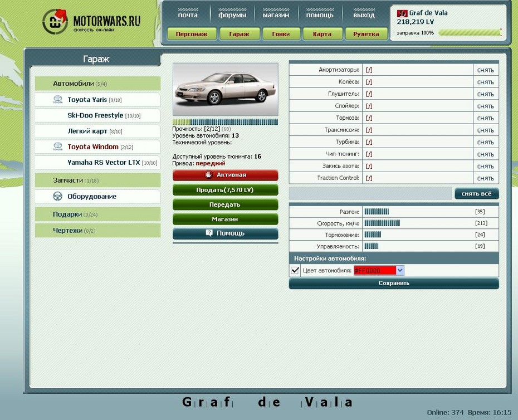
Task: Open the car color dropdown arrow
Action: [400, 270]
